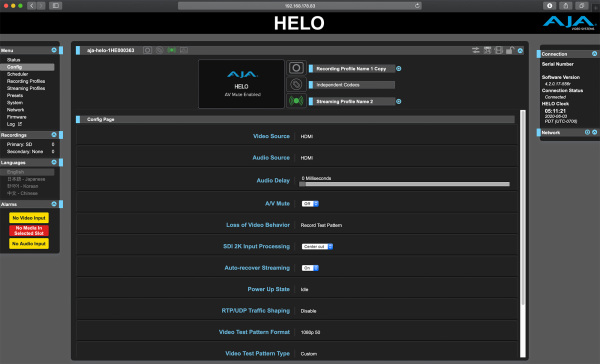Collapse the Alarms section
Image resolution: width=600 pixels, height=364 pixels.
click(x=54, y=204)
